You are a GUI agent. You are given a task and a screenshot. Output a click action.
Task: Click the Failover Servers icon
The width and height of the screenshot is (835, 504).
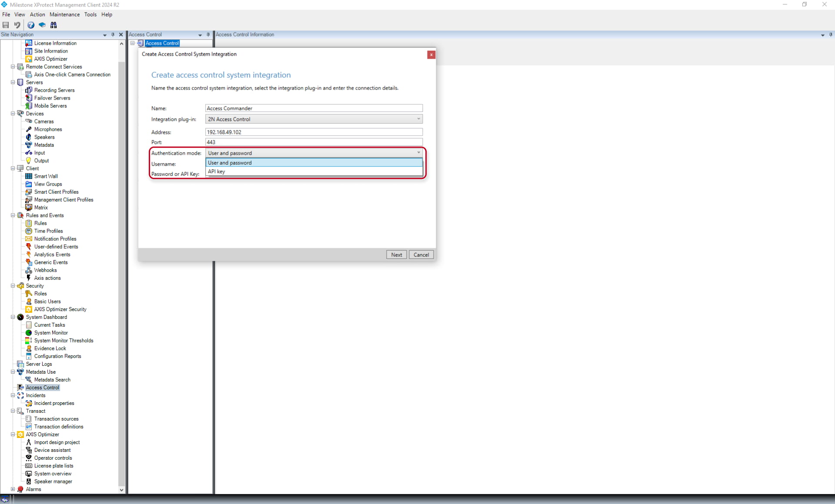[29, 98]
